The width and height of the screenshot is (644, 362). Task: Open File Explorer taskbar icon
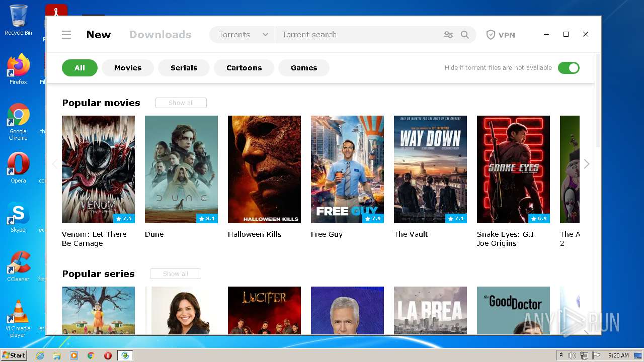[57, 355]
